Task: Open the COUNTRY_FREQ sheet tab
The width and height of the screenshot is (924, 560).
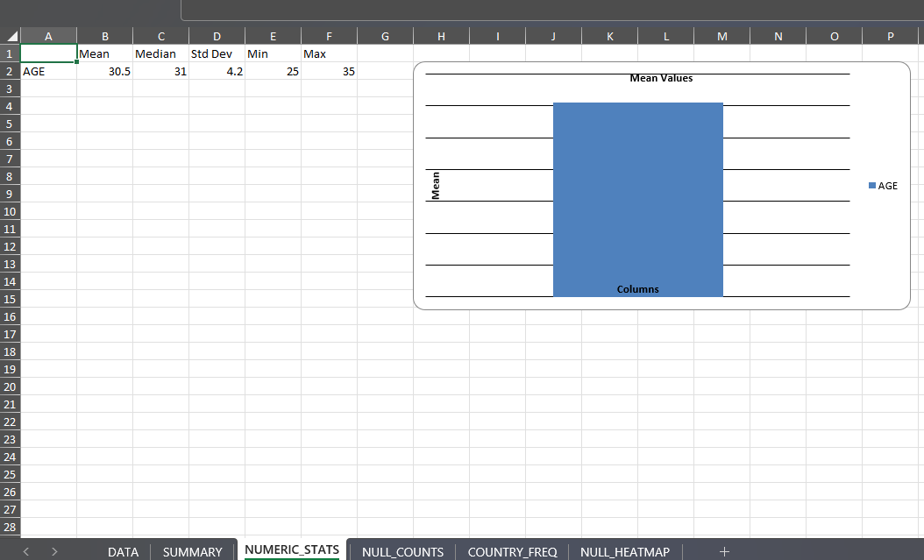Action: click(x=512, y=552)
